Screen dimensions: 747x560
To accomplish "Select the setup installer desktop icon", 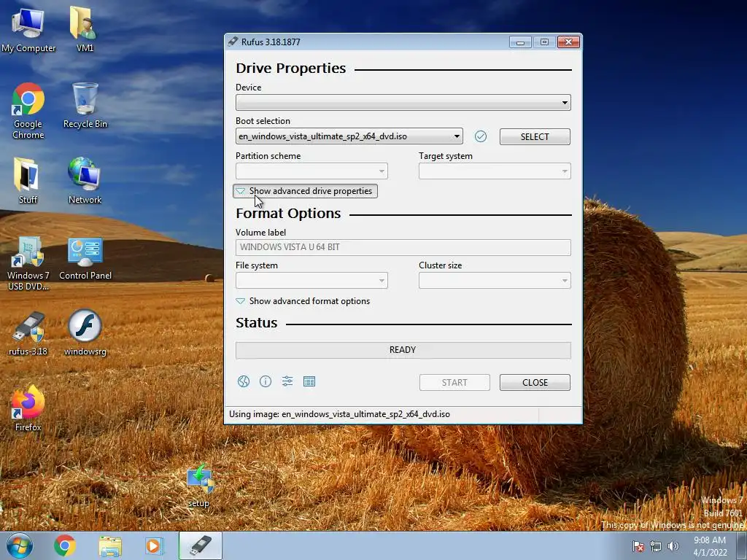I will 199,486.
